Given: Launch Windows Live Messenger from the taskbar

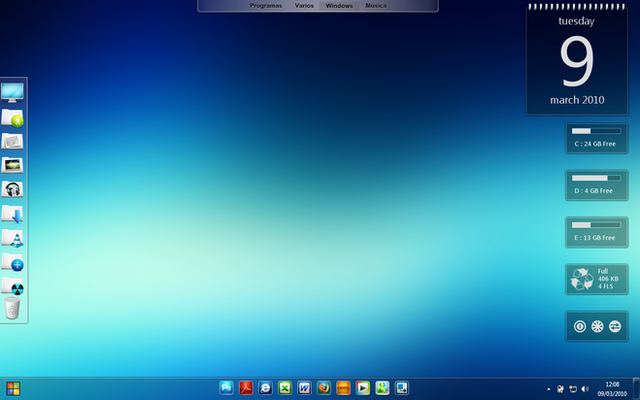Looking at the screenshot, I should click(382, 388).
